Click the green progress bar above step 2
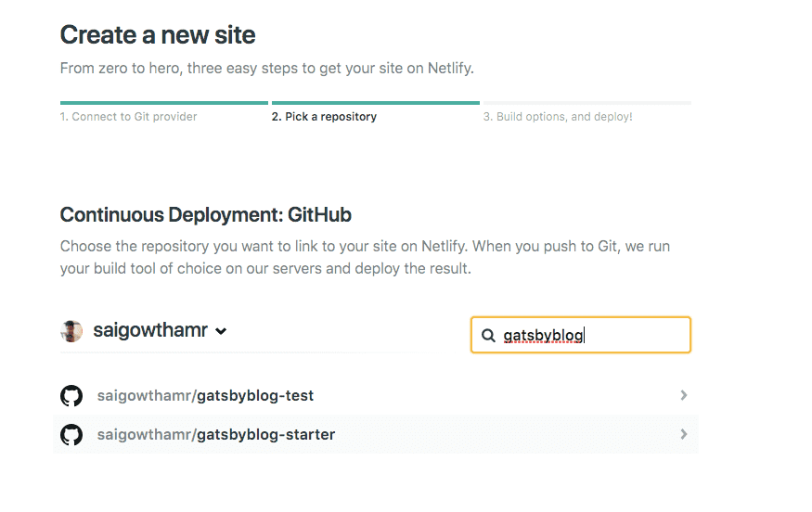The width and height of the screenshot is (812, 512). click(376, 103)
